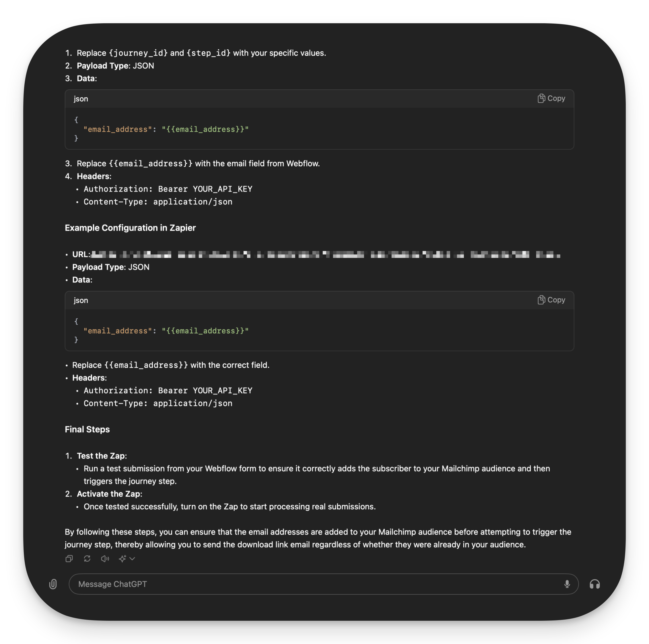Click the "Final Steps" heading

pos(87,430)
